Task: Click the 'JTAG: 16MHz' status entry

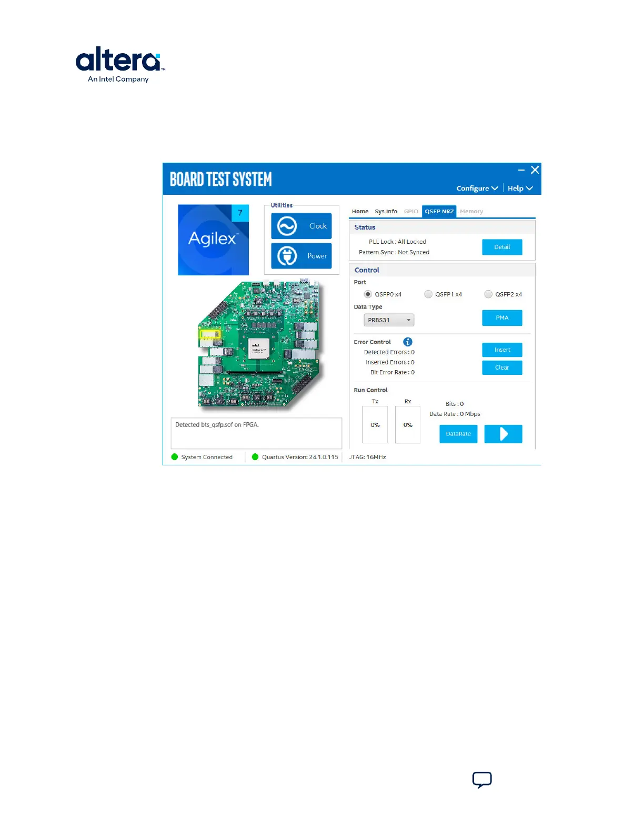Action: pyautogui.click(x=367, y=457)
